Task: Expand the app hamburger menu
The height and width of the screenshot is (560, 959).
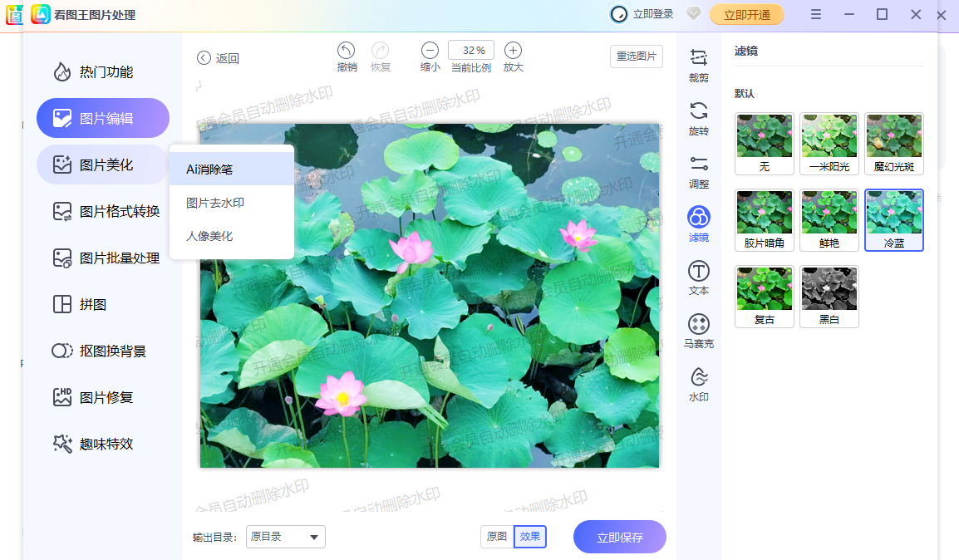Action: [x=815, y=14]
